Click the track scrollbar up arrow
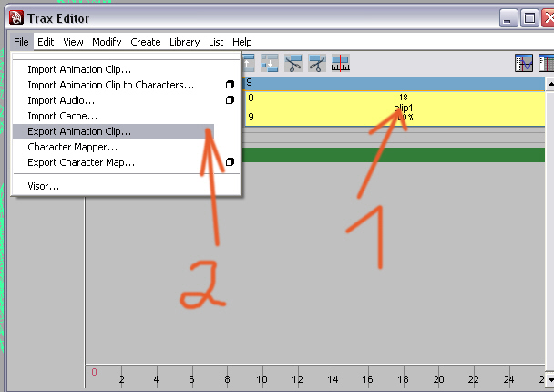554x392 pixels. [x=549, y=84]
